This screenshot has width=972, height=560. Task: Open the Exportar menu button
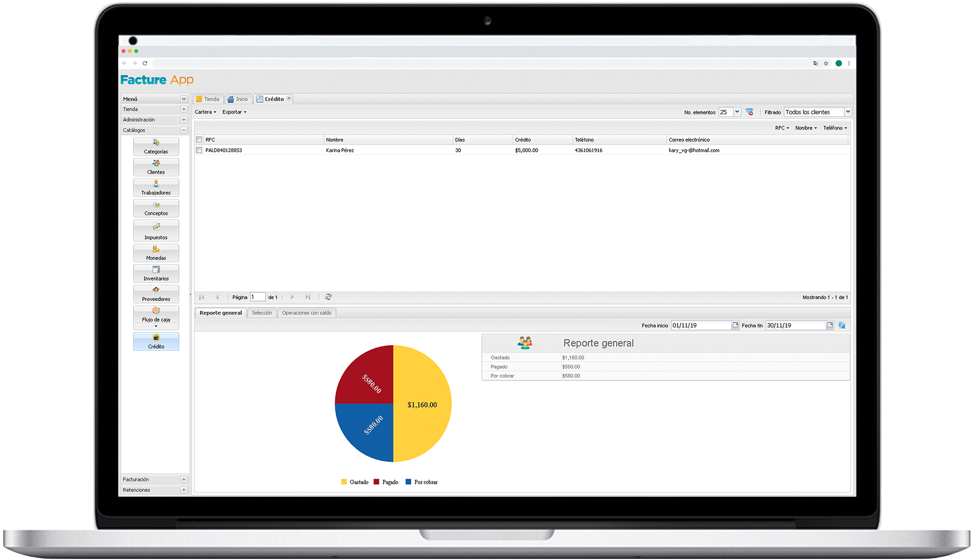[234, 112]
